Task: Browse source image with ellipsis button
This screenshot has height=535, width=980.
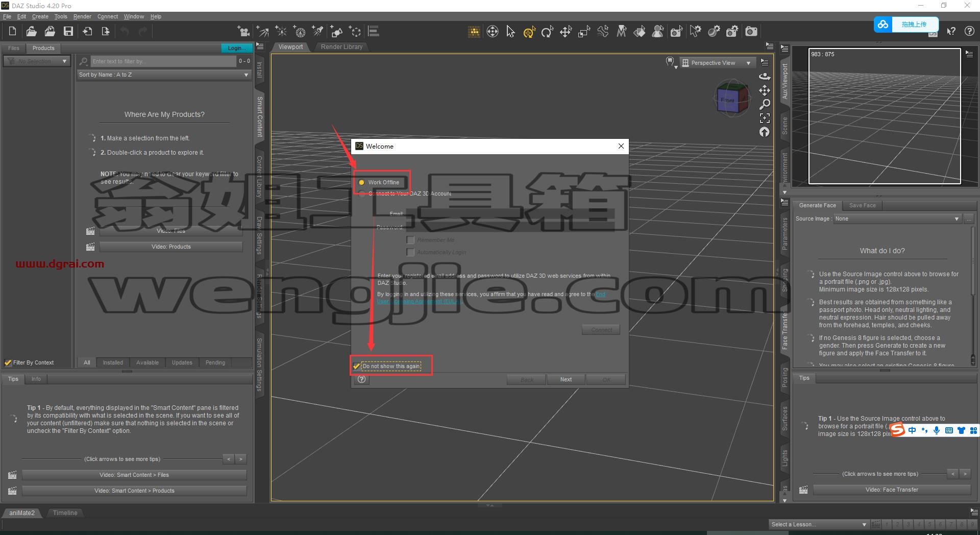Action: (x=969, y=218)
